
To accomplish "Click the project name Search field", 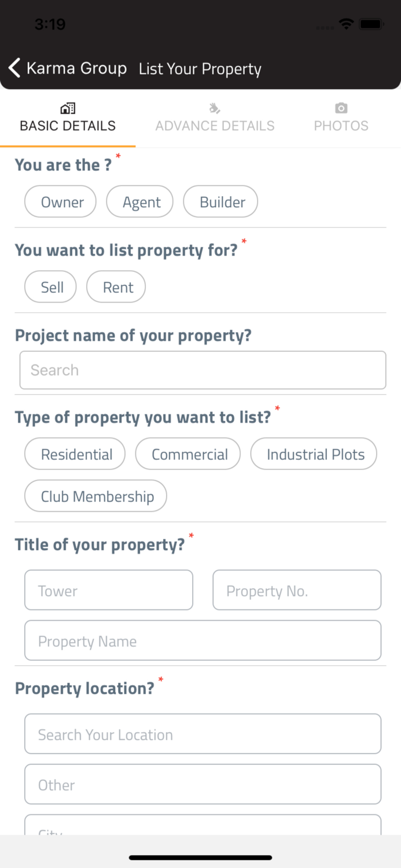I will pyautogui.click(x=203, y=370).
